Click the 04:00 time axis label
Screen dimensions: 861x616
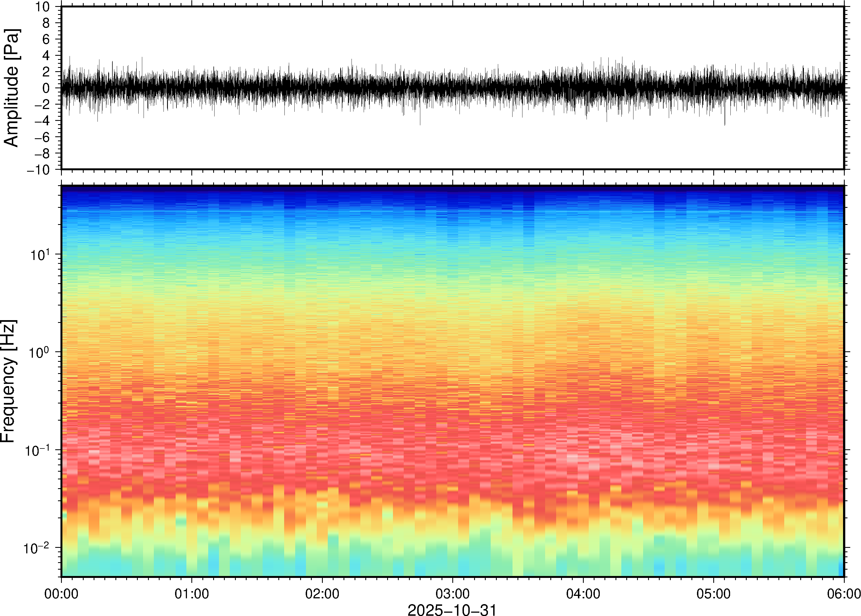[583, 594]
